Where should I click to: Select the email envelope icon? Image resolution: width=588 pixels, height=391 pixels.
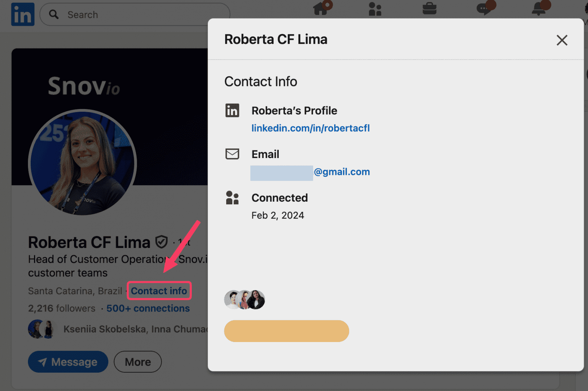tap(232, 154)
